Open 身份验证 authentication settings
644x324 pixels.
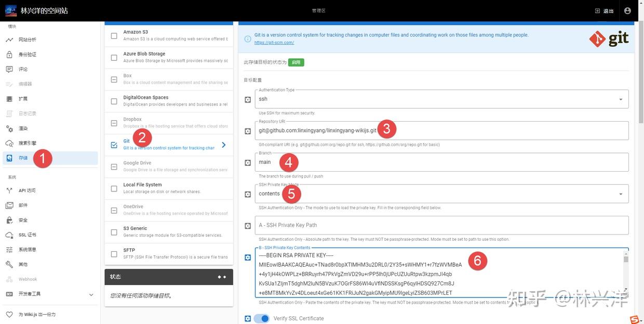pyautogui.click(x=50, y=55)
